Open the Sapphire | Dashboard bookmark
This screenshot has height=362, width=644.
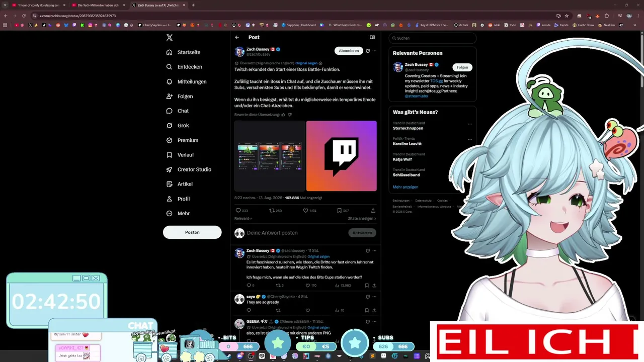click(x=299, y=25)
